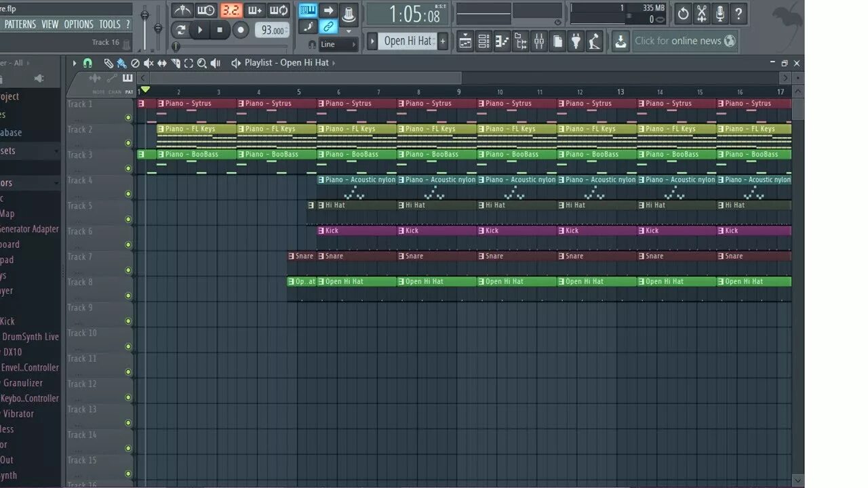Toggle typing keyboard to piano button
The height and width of the screenshot is (488, 868).
(308, 10)
